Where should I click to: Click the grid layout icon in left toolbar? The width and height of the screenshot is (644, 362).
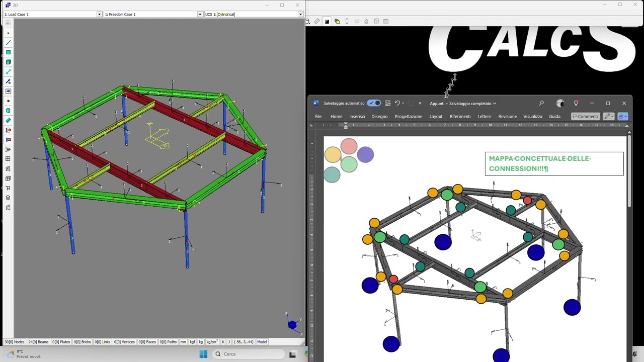coord(8,159)
